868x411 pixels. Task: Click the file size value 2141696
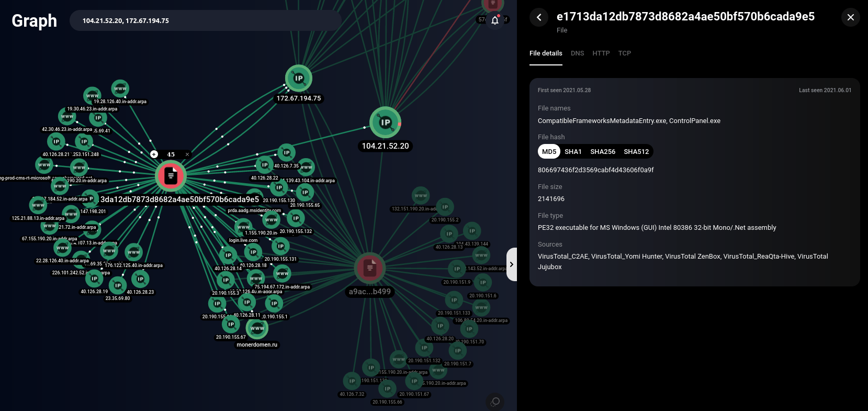(x=551, y=199)
